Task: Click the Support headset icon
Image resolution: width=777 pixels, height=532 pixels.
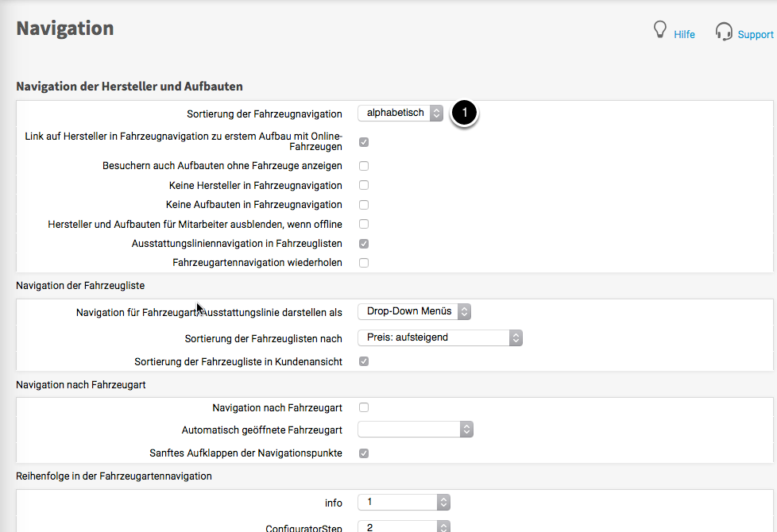Action: (723, 32)
